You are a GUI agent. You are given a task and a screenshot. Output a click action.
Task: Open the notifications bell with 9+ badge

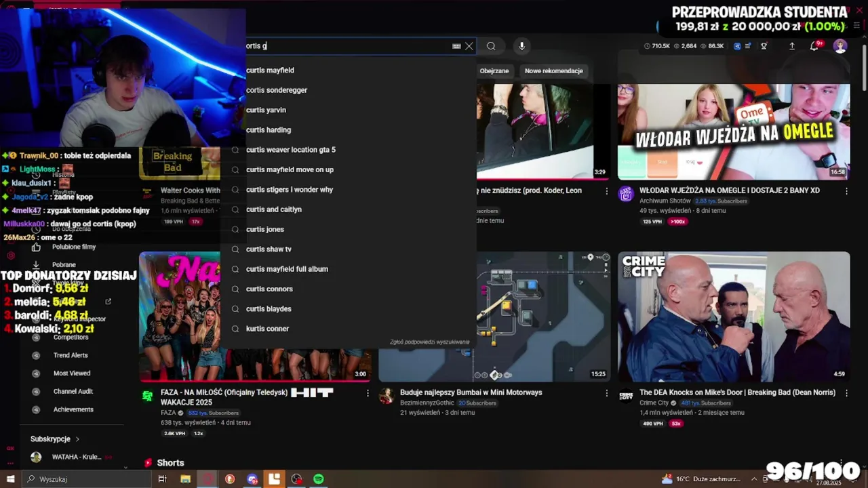tap(814, 46)
